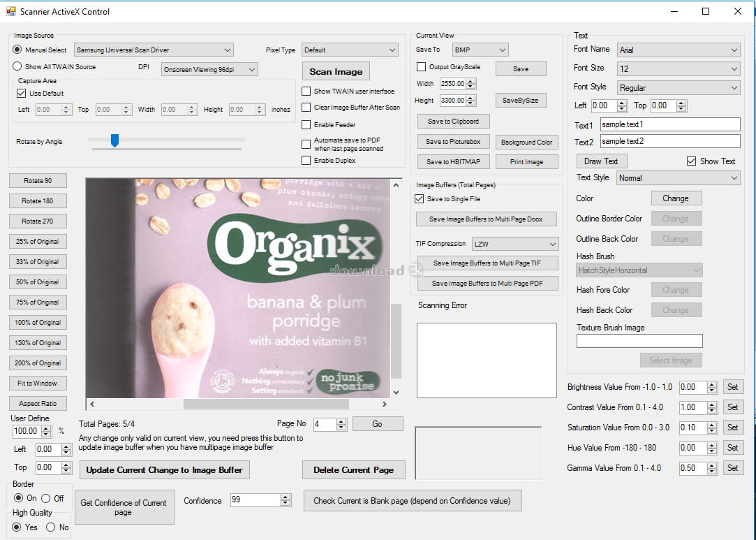Click Set for Brightness Value

click(733, 387)
